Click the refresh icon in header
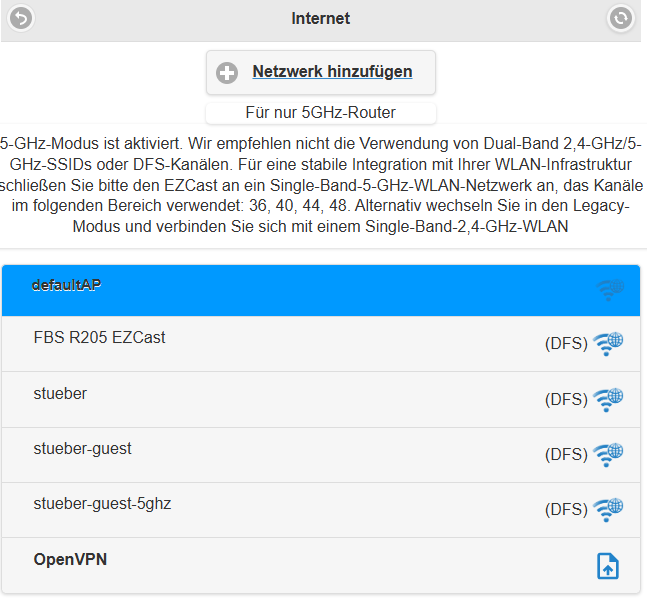647x599 pixels. [620, 18]
